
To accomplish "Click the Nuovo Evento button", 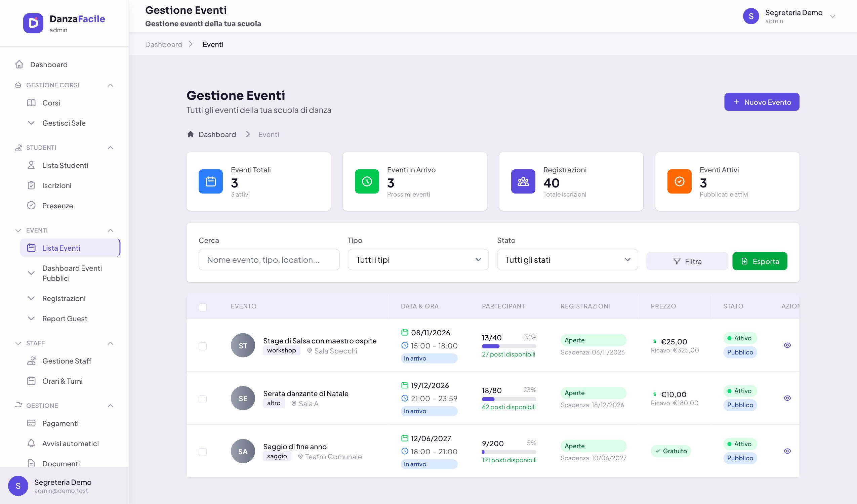I will pyautogui.click(x=762, y=102).
